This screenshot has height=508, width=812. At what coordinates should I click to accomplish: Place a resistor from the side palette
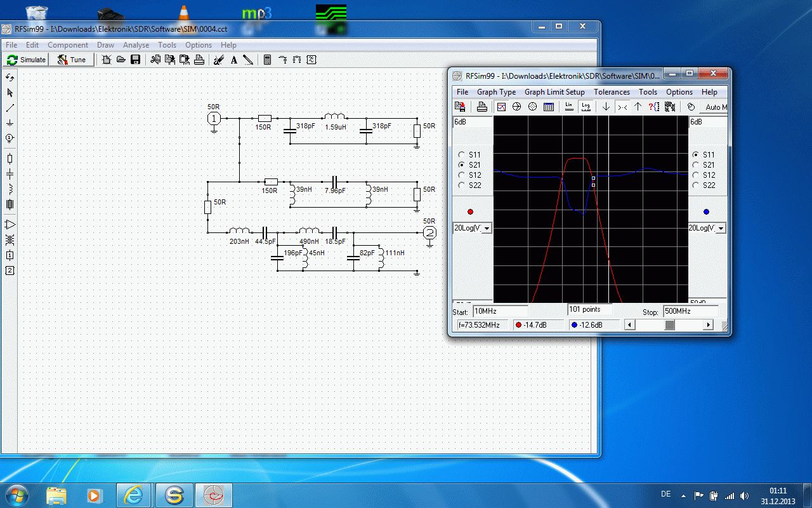pos(10,159)
